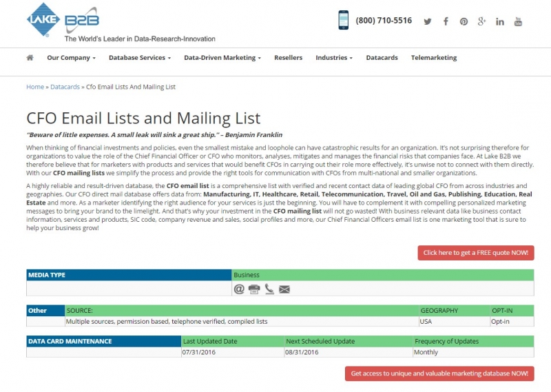Viewport: 551px width, 392px height.
Task: Click the tagline 'The World's Leader in Data-Research-Innovation'
Action: click(x=140, y=39)
